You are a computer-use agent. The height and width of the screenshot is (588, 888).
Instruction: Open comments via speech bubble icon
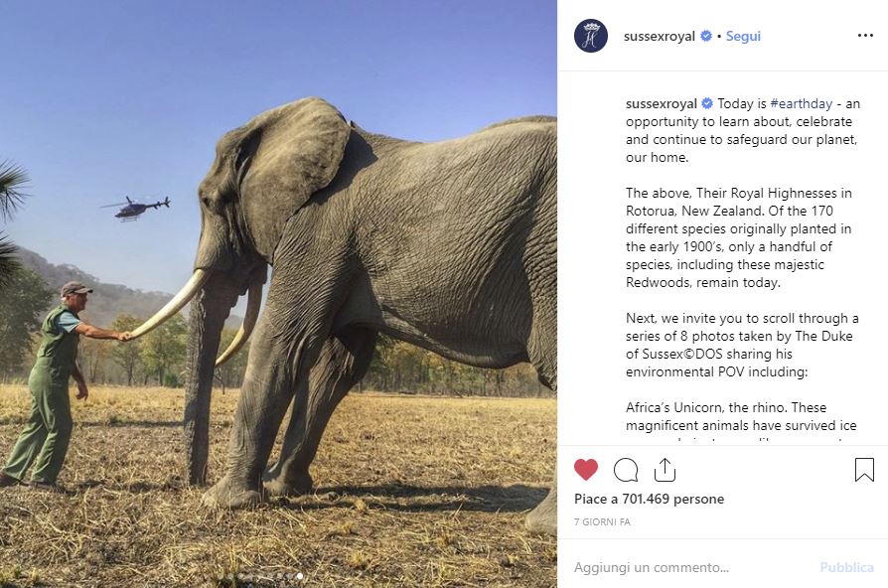626,469
